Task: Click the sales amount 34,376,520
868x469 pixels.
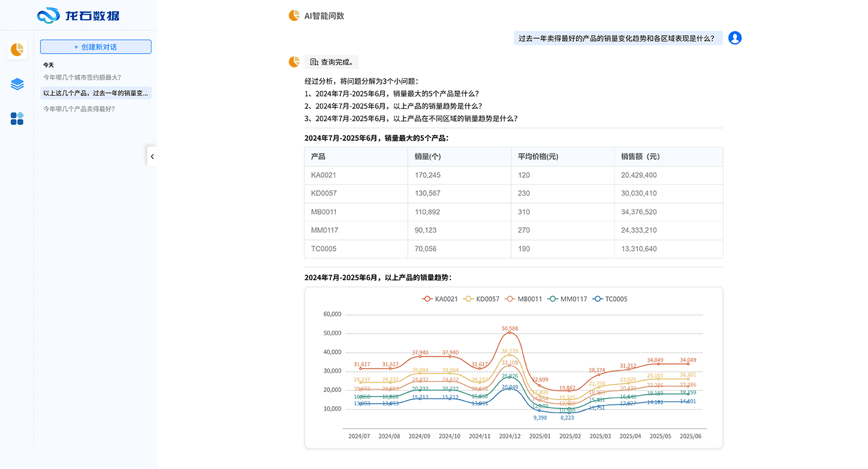Action: (639, 212)
